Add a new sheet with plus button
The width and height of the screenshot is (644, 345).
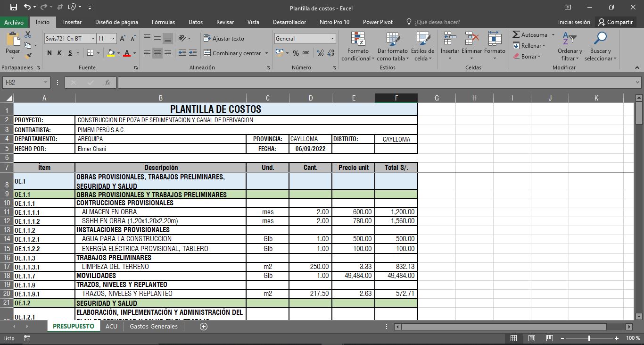click(x=204, y=326)
